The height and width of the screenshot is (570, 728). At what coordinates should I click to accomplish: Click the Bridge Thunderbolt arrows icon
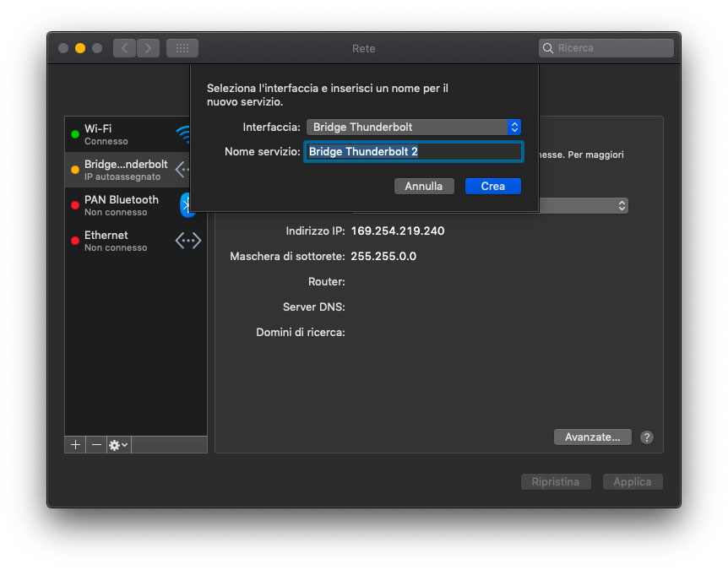(182, 170)
